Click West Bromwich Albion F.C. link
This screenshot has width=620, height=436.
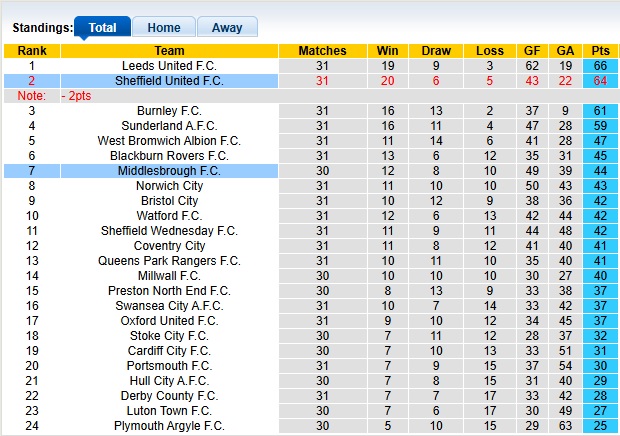(169, 141)
